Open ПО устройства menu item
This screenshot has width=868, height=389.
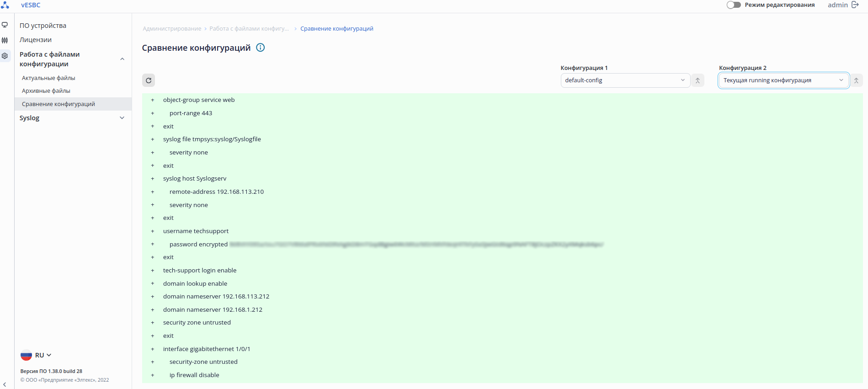coord(43,26)
